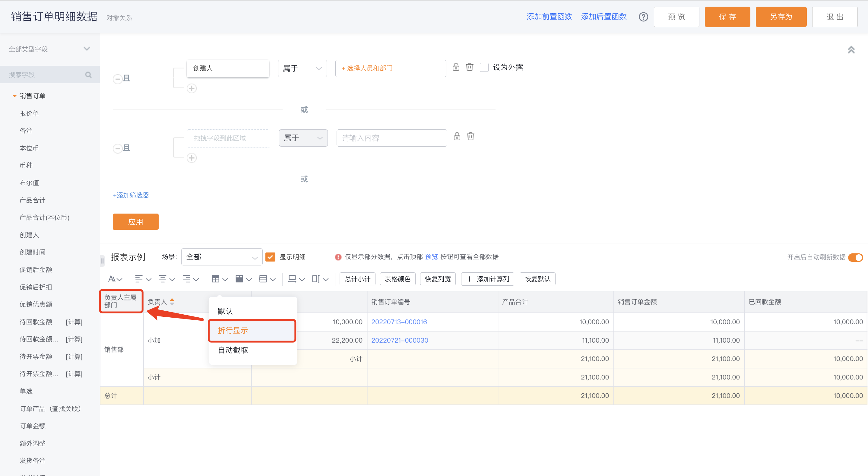Image resolution: width=868 pixels, height=476 pixels.
Task: Click the sort arrows beside 负责人 header
Action: click(x=172, y=302)
